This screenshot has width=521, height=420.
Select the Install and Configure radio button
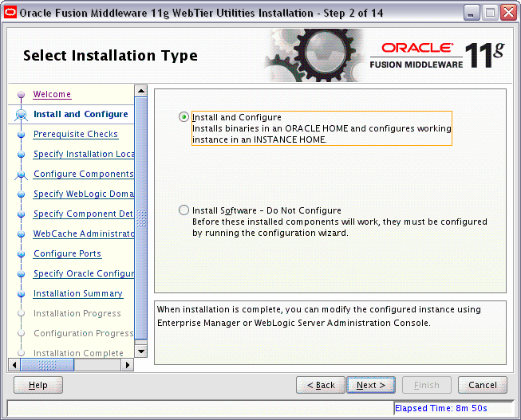click(184, 117)
